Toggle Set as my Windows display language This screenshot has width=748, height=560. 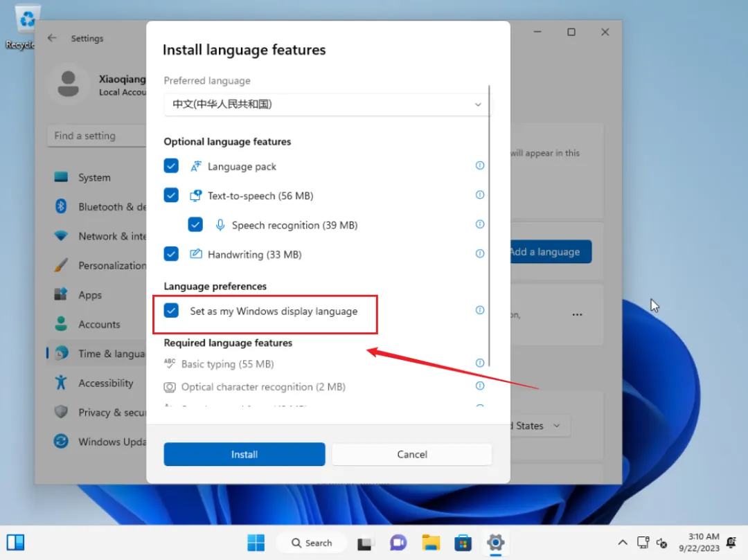171,311
